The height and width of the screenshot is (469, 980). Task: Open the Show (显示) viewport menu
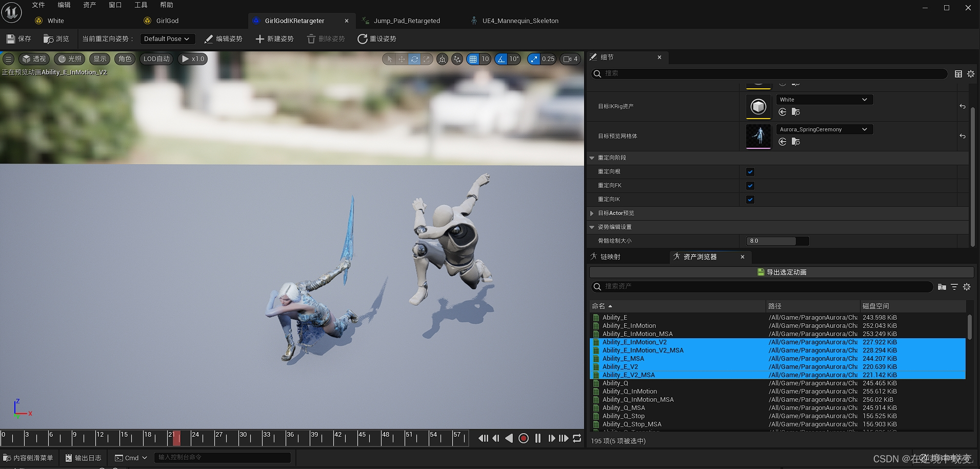(x=100, y=59)
